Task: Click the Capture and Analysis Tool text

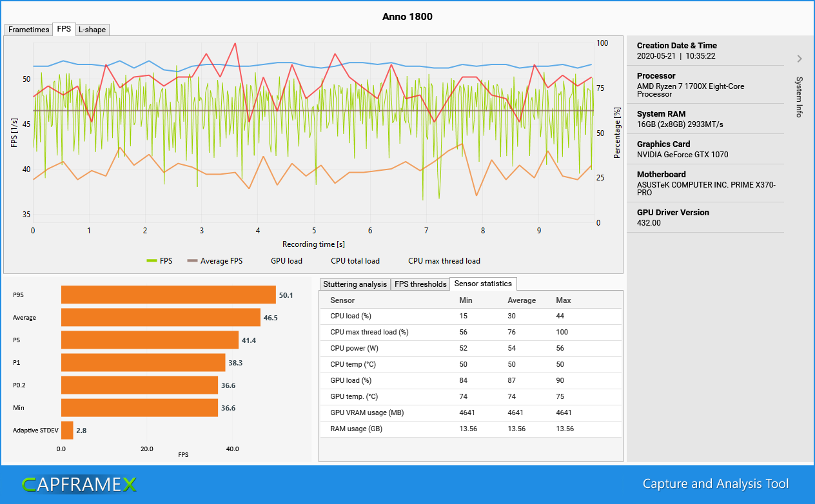Action: (x=716, y=484)
